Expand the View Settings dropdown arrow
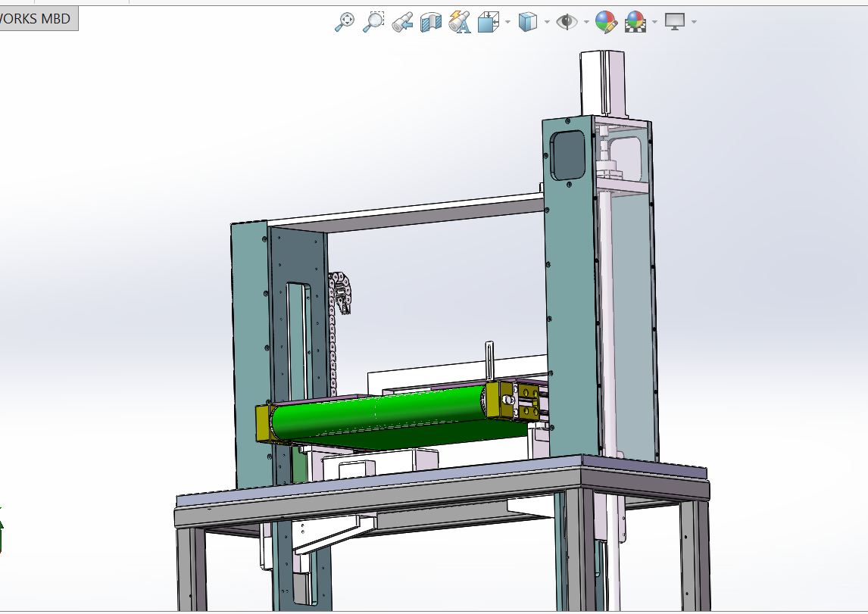This screenshot has height=614, width=868. (x=695, y=22)
